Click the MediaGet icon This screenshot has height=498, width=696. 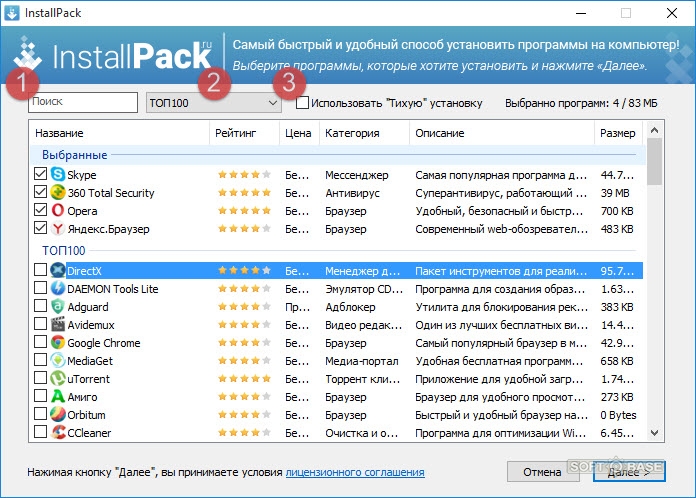pos(58,360)
